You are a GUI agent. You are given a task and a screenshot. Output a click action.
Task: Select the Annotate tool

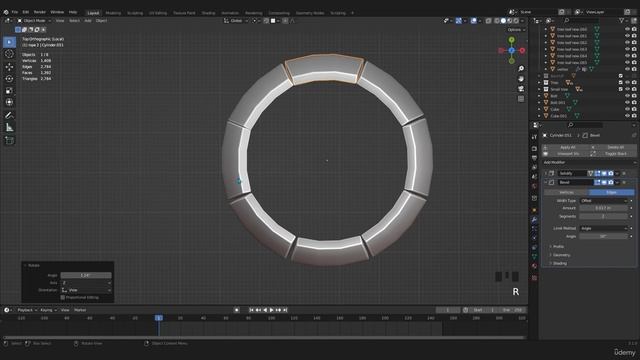[9, 116]
